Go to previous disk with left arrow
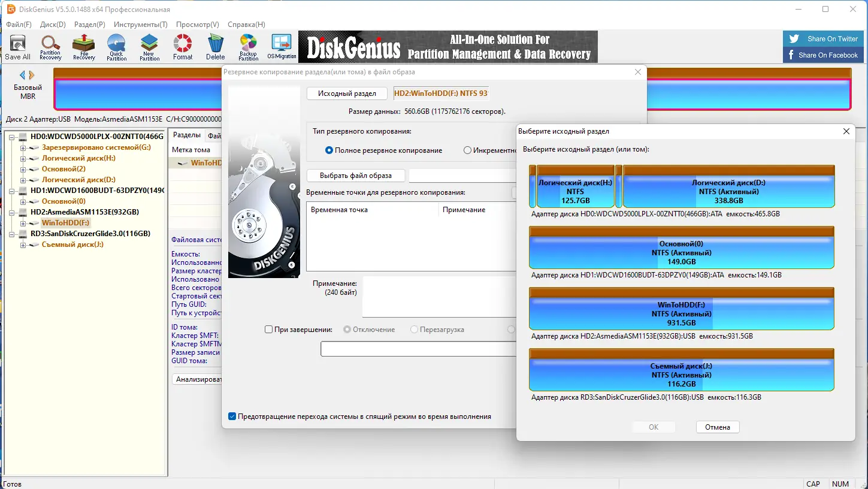 (23, 75)
